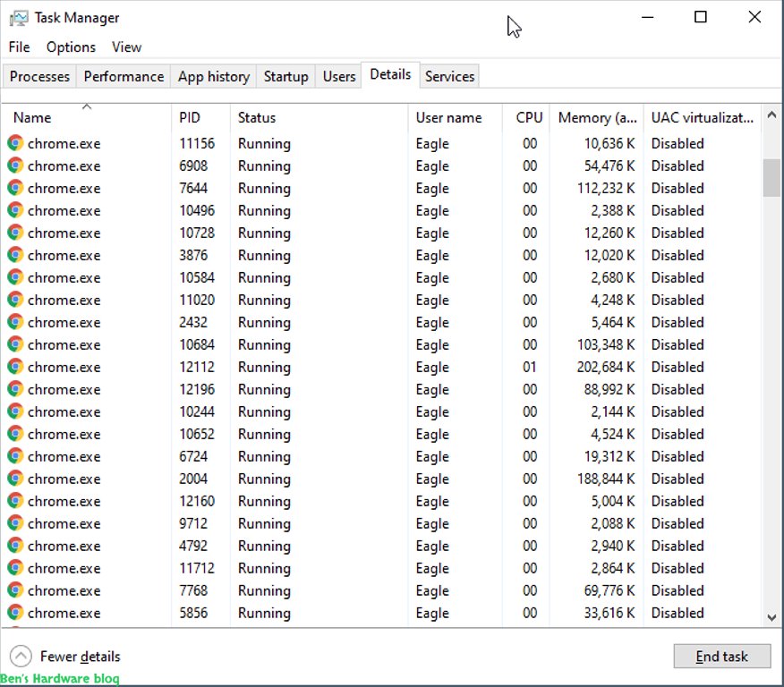Click Chrome icon for PID 4792
Screen dimensions: 784x687
tap(15, 546)
